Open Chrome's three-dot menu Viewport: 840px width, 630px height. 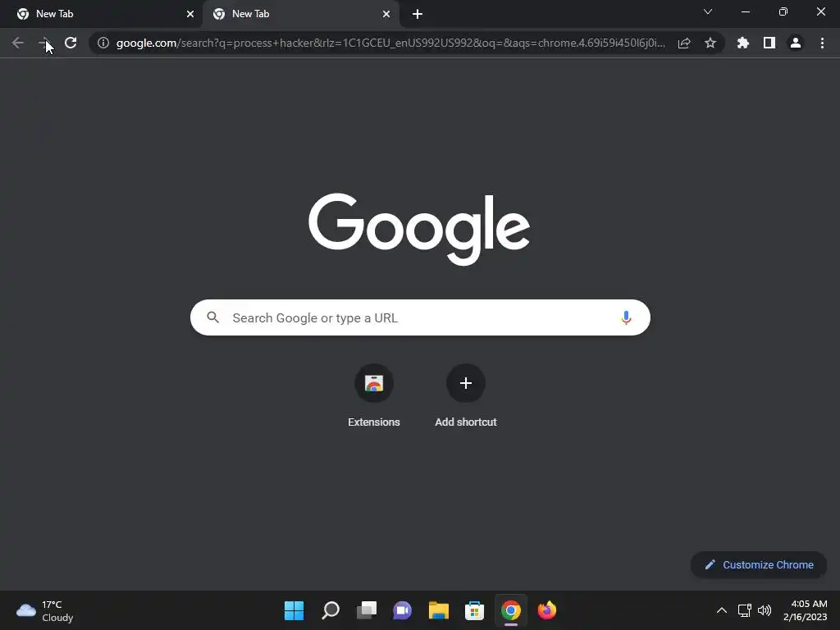[822, 43]
